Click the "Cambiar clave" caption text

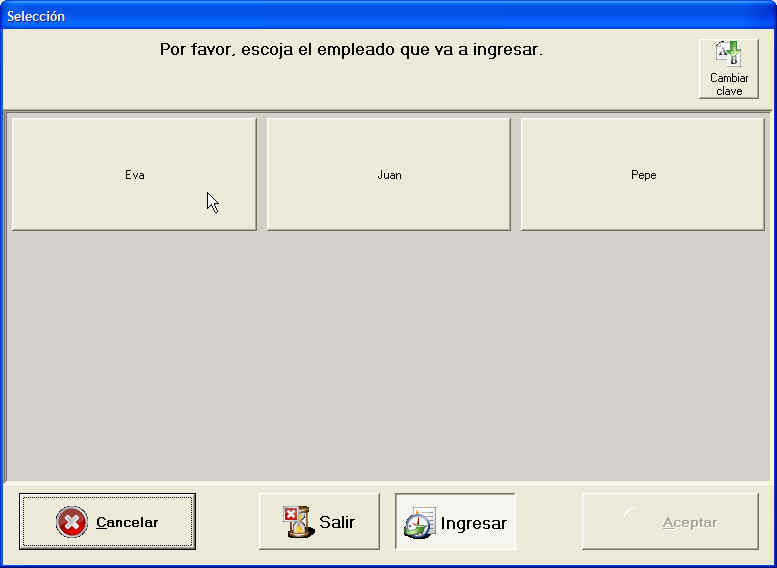point(729,85)
